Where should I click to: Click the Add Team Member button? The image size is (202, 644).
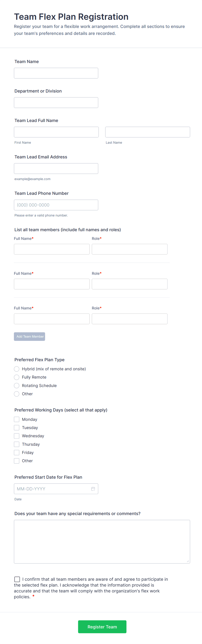[30, 336]
